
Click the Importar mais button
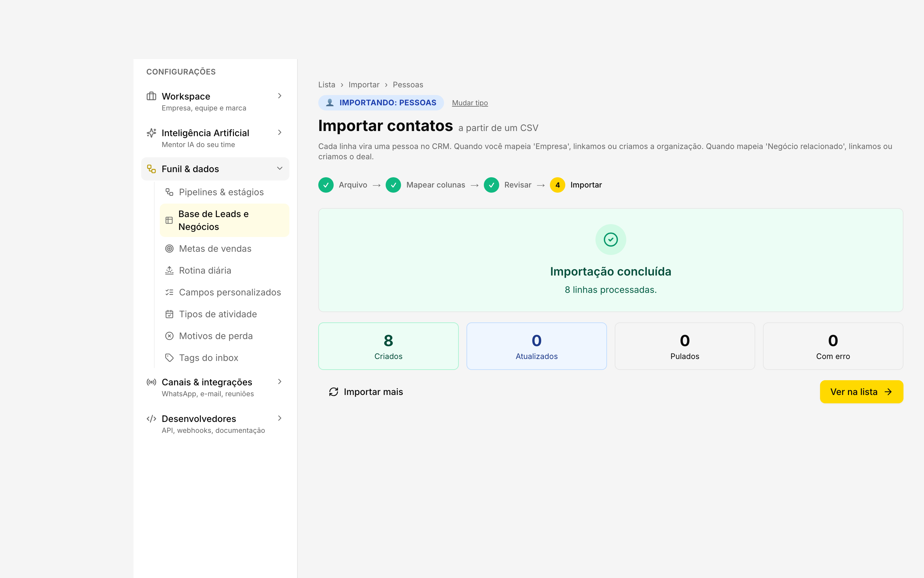pos(366,392)
